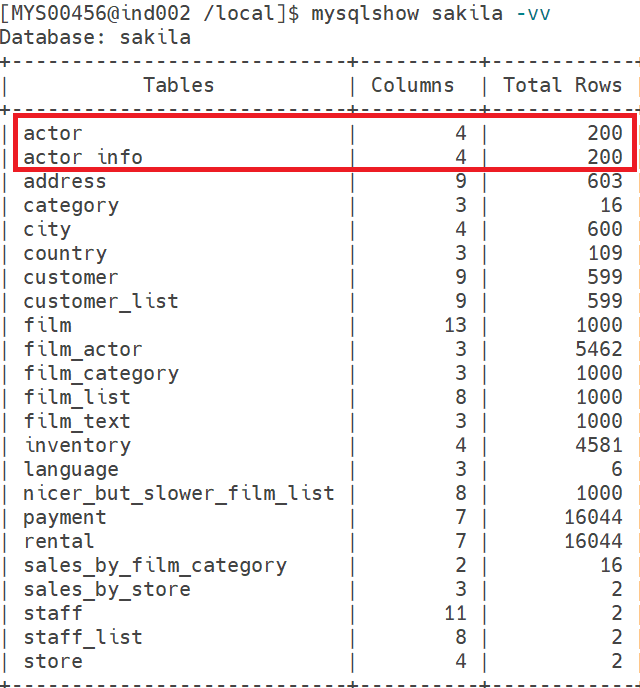The height and width of the screenshot is (688, 640).
Task: Select the 'staff_list' table name
Action: click(83, 637)
